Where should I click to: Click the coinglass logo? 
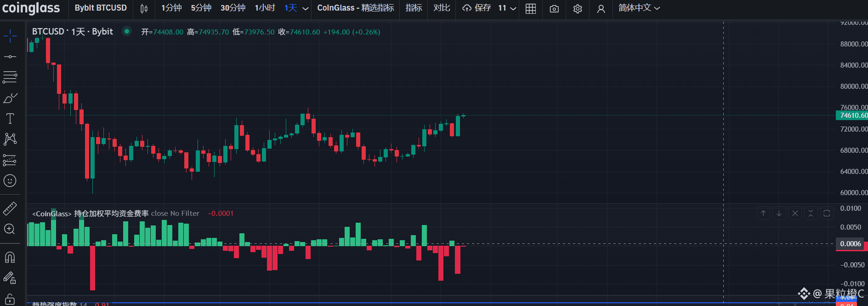[x=31, y=8]
